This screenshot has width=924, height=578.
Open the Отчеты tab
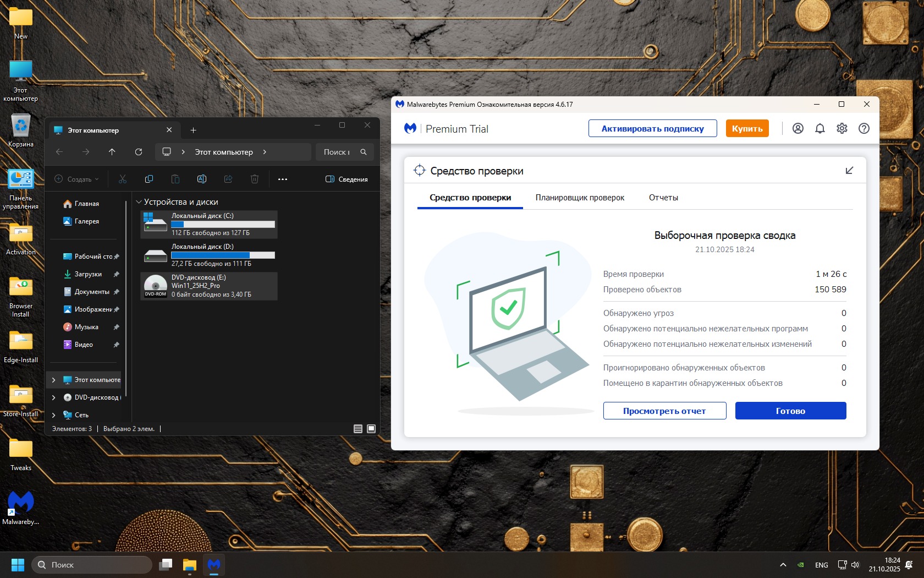tap(663, 198)
